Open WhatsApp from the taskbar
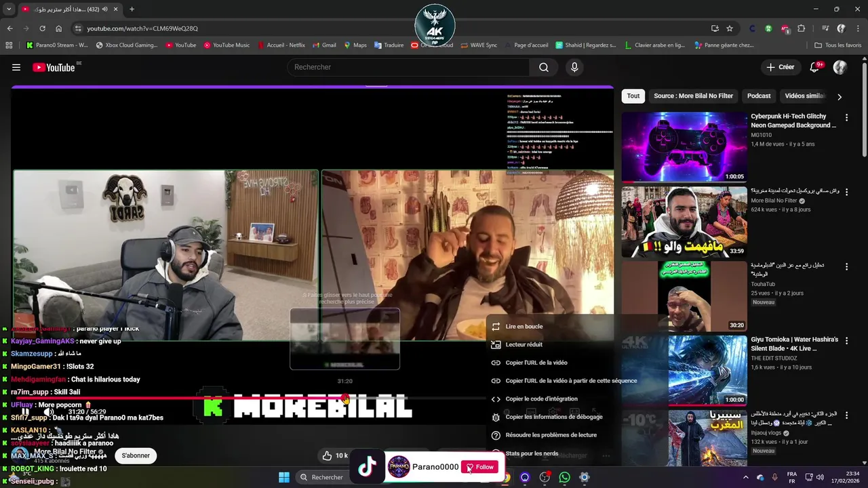The height and width of the screenshot is (488, 868). pyautogui.click(x=565, y=477)
